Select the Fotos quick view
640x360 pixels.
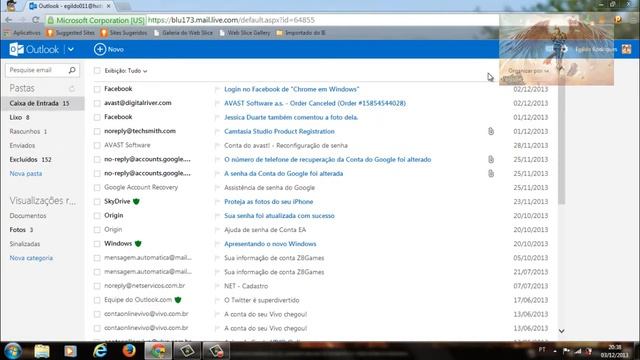pos(21,230)
